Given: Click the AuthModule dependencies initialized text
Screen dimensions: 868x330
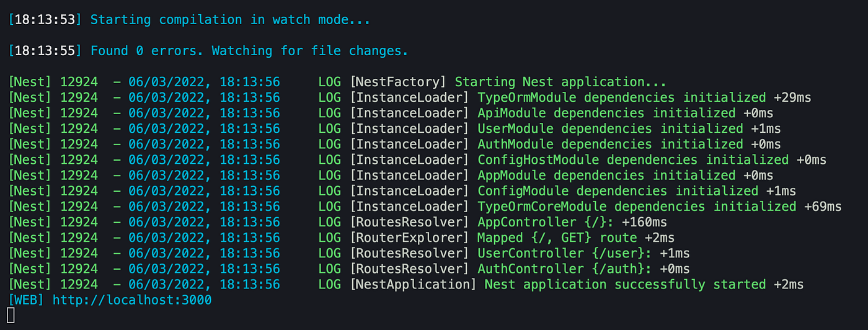Looking at the screenshot, I should [610, 144].
